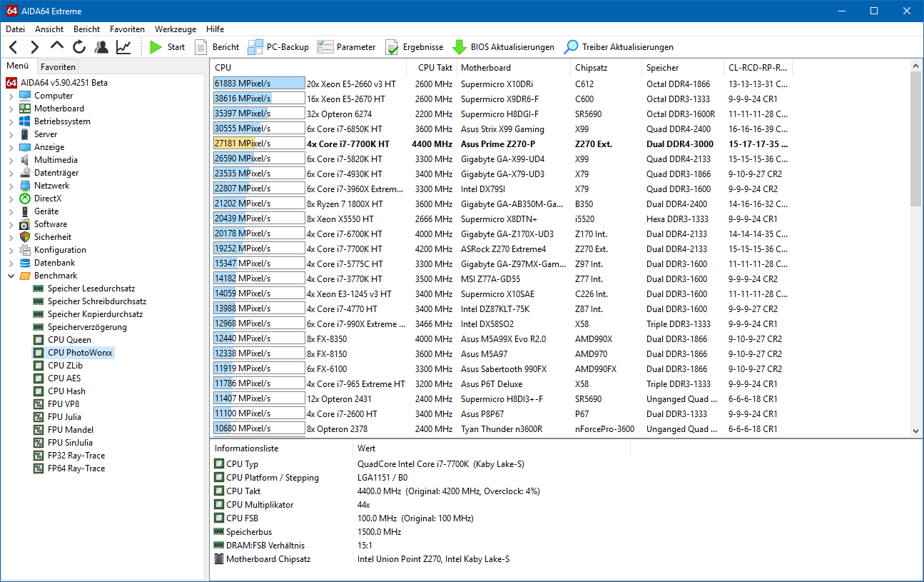Open the Hilfe menu
Image resolution: width=924 pixels, height=582 pixels.
coord(215,29)
